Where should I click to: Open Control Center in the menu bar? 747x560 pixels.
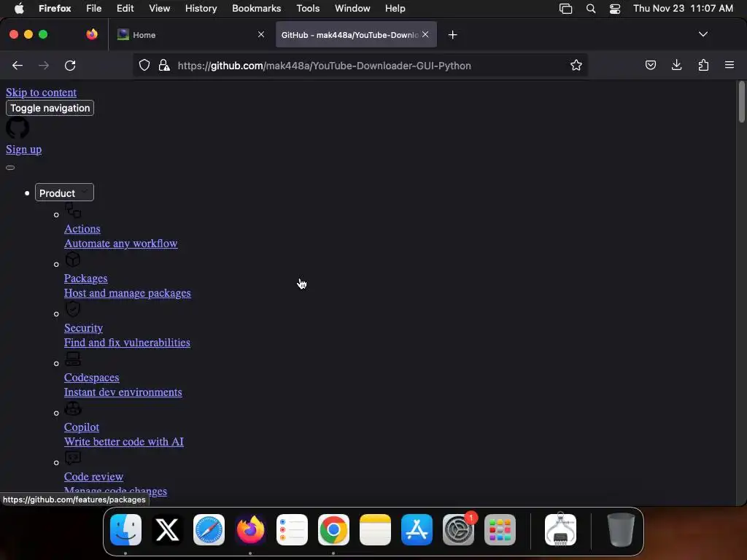click(x=615, y=9)
